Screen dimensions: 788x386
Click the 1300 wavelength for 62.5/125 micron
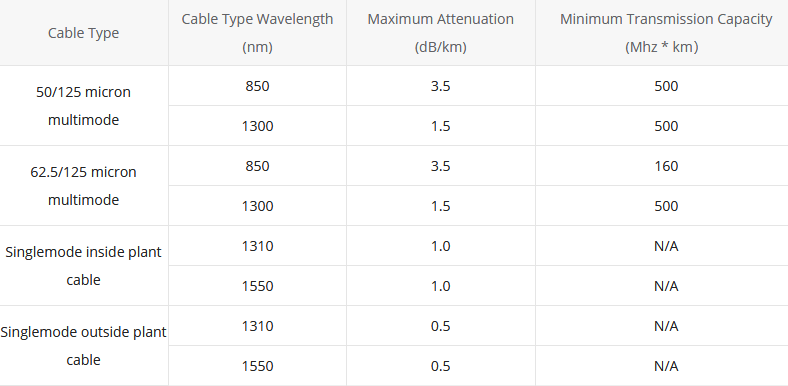[257, 206]
